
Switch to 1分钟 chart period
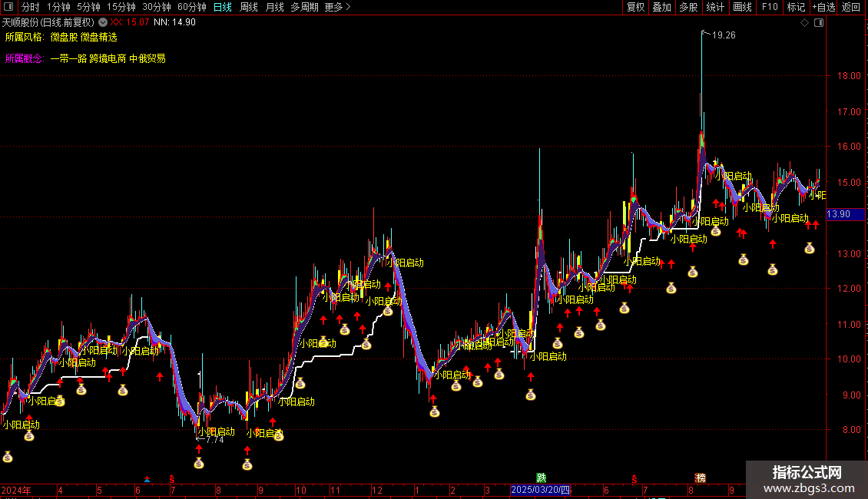[58, 7]
